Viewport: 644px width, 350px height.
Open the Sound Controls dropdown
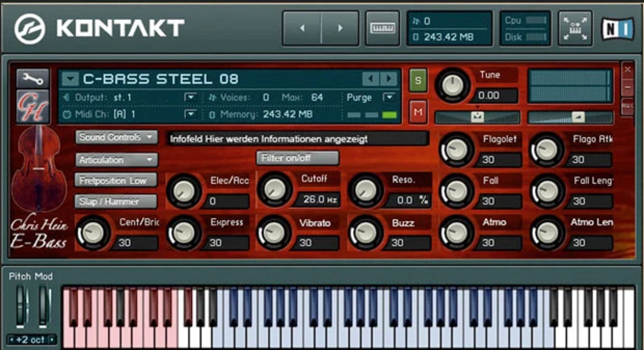click(x=116, y=137)
